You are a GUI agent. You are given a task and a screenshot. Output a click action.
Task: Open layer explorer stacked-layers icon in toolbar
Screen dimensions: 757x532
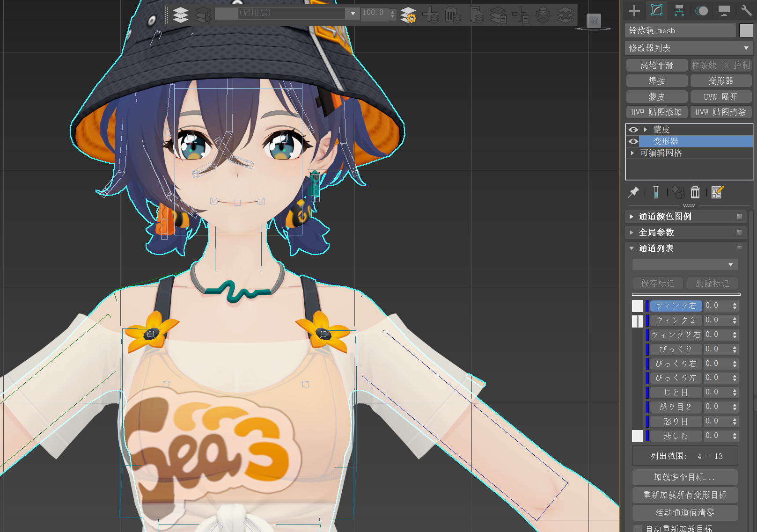(x=181, y=15)
